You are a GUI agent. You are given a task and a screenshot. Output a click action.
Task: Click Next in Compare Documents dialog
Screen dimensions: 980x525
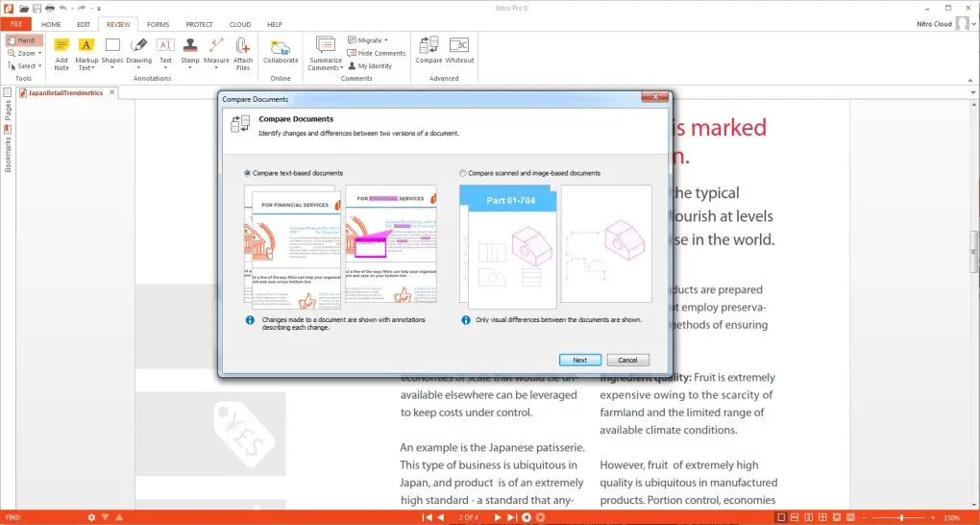click(x=580, y=360)
